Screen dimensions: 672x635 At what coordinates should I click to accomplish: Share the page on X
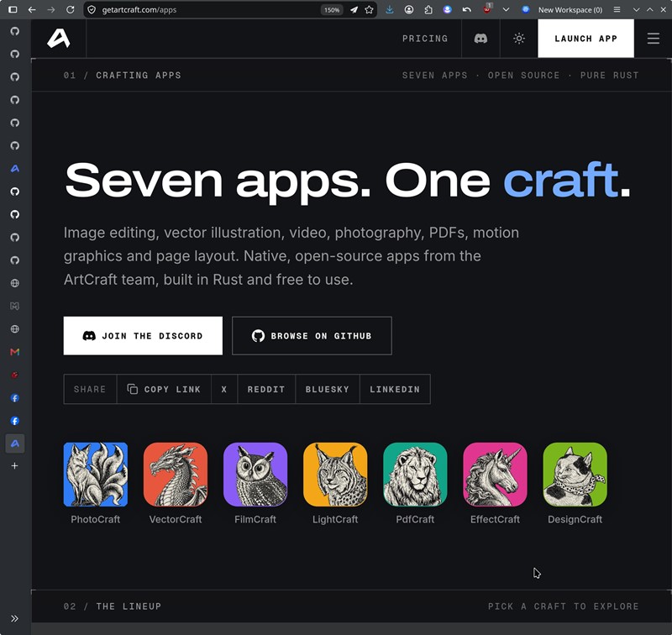coord(224,389)
